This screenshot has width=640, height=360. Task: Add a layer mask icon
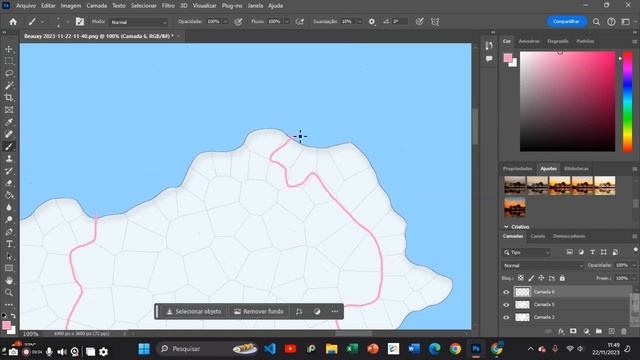click(x=573, y=331)
